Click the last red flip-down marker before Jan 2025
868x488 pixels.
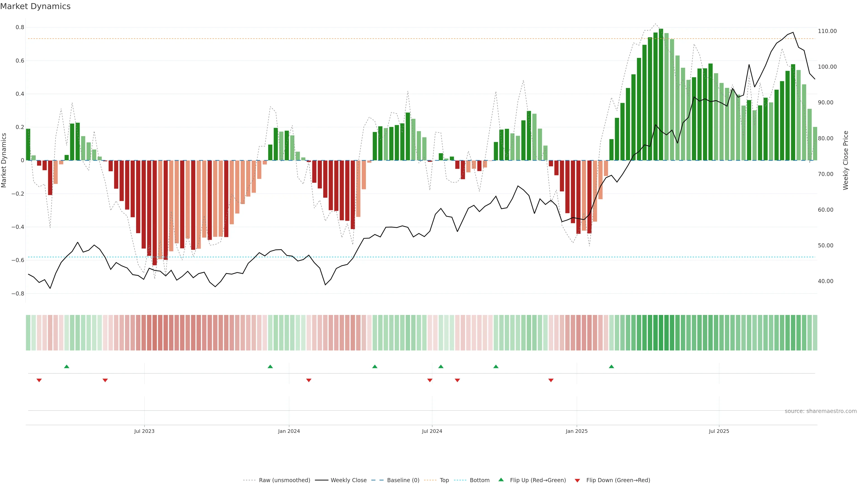pyautogui.click(x=551, y=380)
